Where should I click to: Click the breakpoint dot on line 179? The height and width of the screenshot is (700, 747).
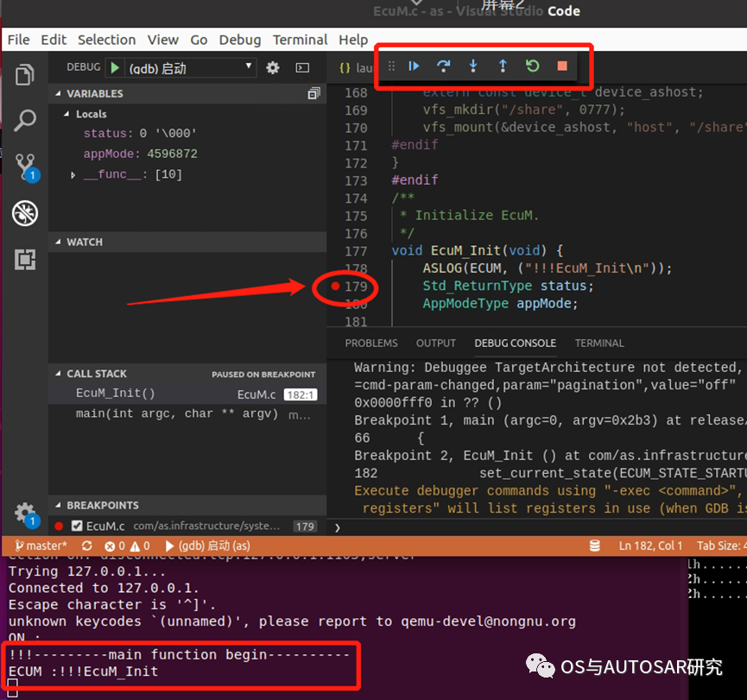[x=335, y=286]
